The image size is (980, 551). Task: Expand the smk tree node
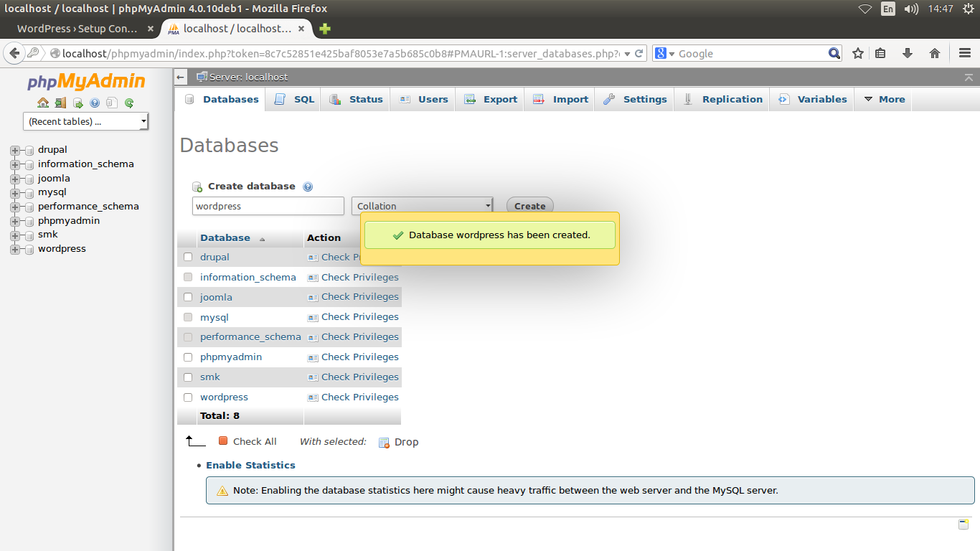pyautogui.click(x=14, y=235)
